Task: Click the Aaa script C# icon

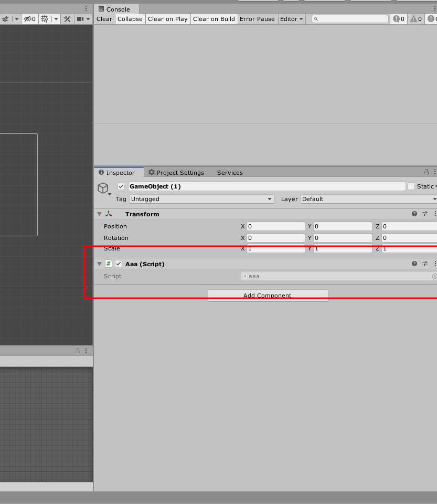Action: point(109,264)
